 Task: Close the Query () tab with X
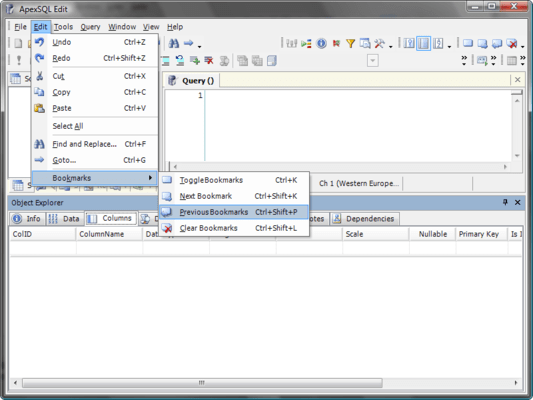tap(517, 80)
